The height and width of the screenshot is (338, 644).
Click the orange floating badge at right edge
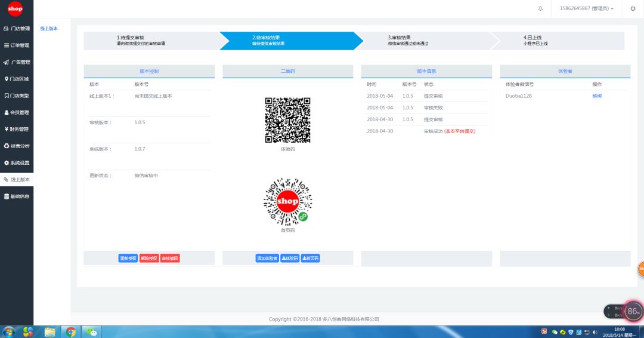coord(640,269)
